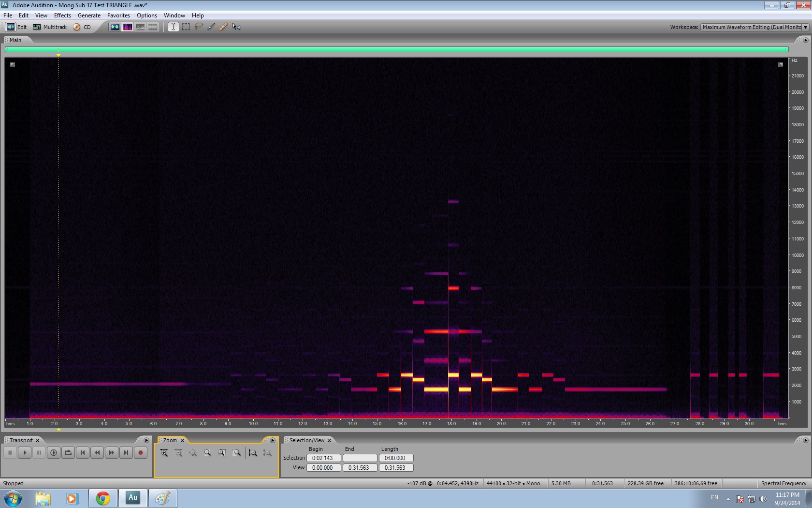Zoom to selection in Zoom panel
Screen dimensions: 812x508
pyautogui.click(x=207, y=453)
